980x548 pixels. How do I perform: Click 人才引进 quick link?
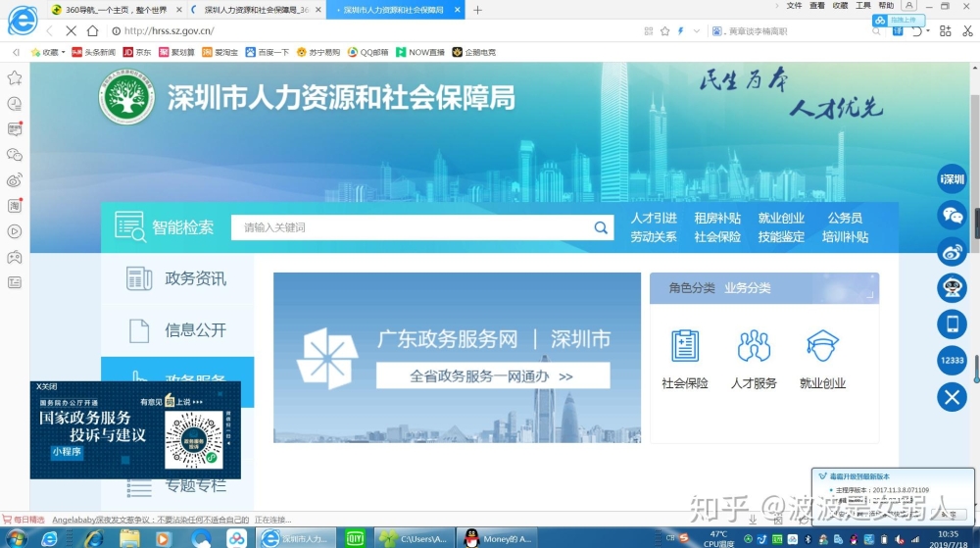(653, 218)
